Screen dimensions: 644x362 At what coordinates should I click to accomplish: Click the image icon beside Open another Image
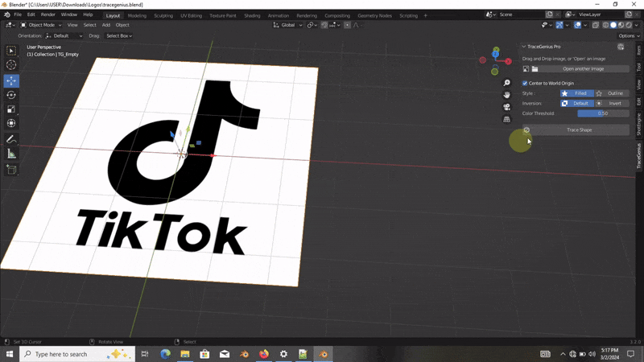[x=526, y=69]
